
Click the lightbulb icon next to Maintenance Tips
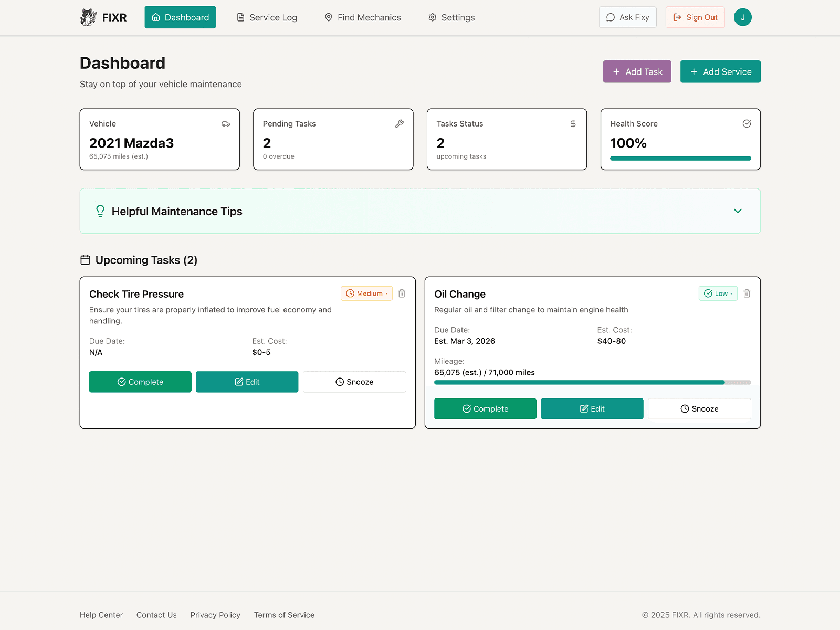[x=100, y=211]
